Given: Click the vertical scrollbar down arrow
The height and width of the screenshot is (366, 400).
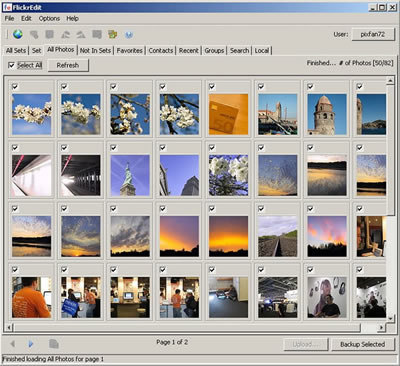Looking at the screenshot, I should click(x=390, y=319).
